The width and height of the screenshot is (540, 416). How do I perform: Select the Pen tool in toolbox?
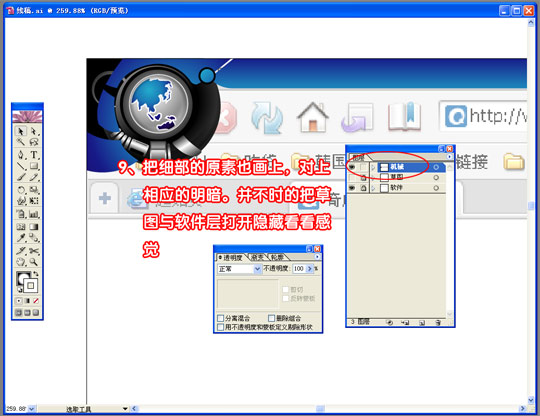(x=21, y=155)
